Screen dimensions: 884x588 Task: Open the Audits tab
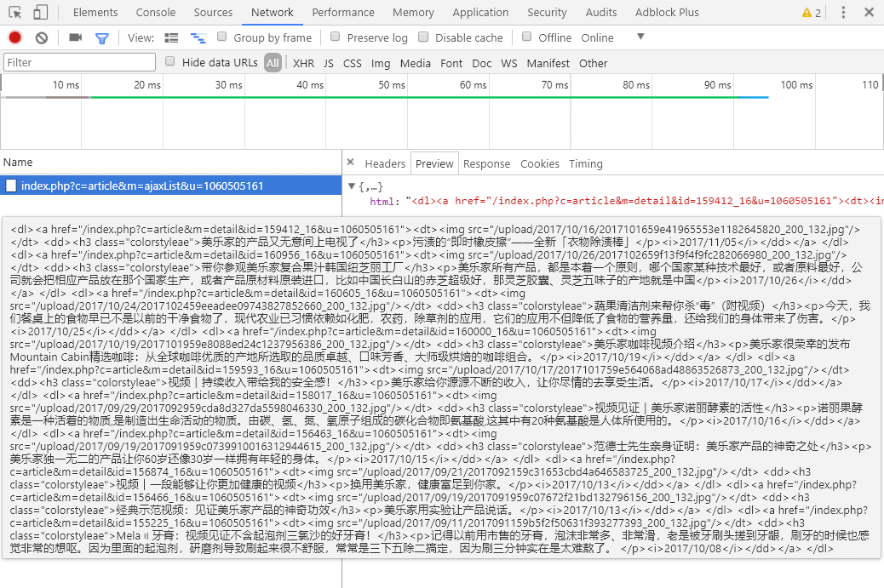pos(601,13)
